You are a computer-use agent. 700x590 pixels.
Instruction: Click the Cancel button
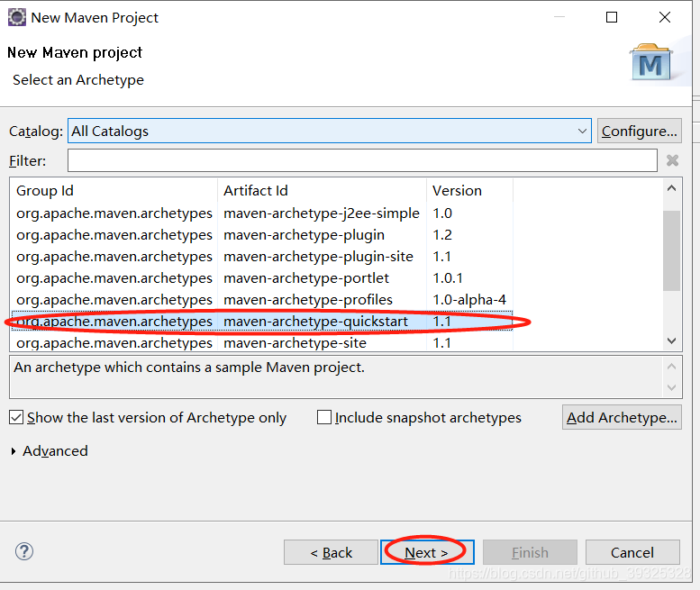point(632,552)
